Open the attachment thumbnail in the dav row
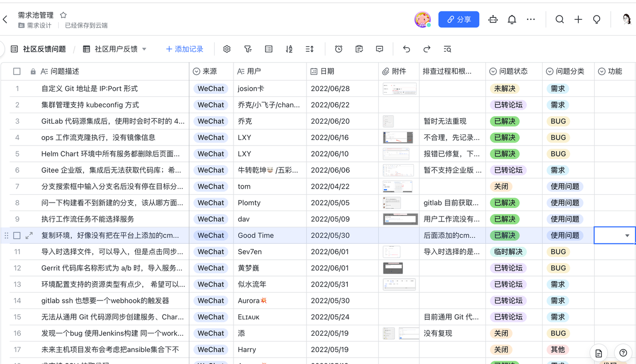This screenshot has height=364, width=636. click(400, 219)
